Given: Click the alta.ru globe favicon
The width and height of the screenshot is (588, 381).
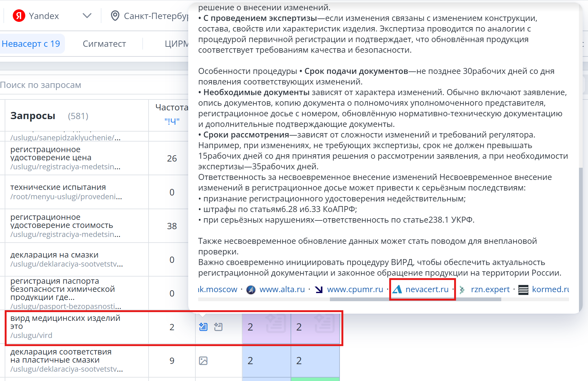Looking at the screenshot, I should (x=251, y=290).
